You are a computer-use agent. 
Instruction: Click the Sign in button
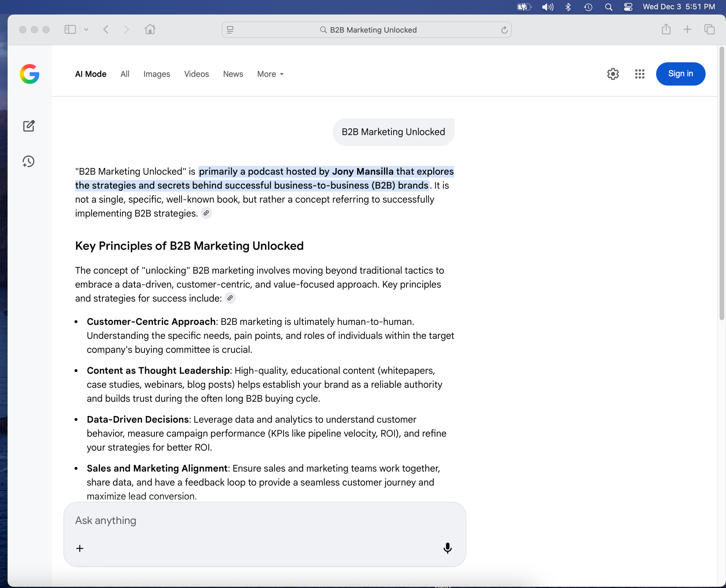(x=680, y=74)
